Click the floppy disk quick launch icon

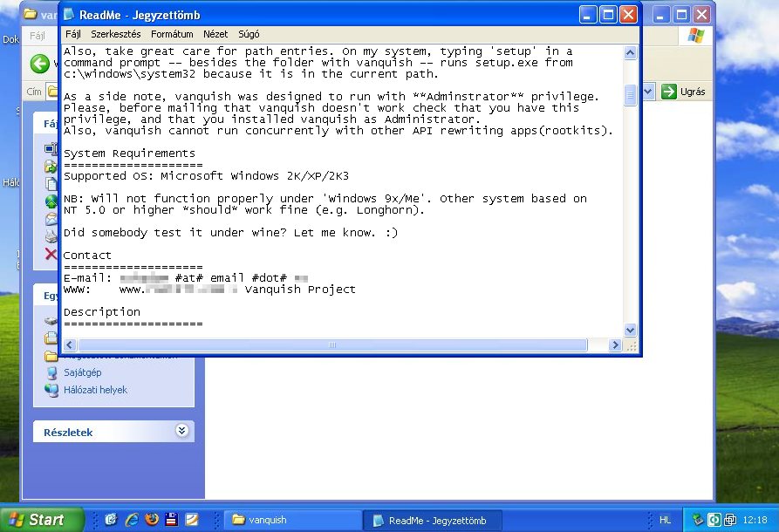tap(171, 520)
